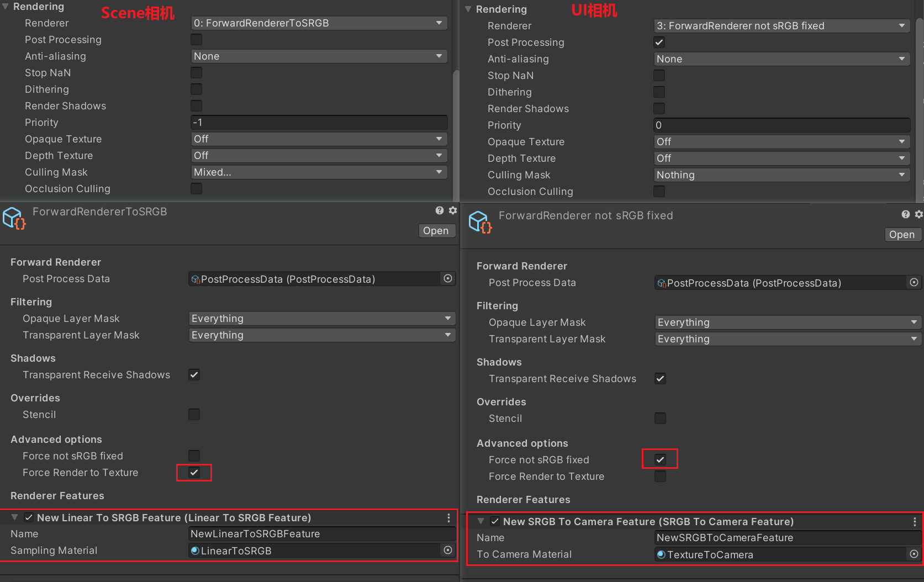Click the Priority field showing -1
The image size is (924, 582).
319,123
